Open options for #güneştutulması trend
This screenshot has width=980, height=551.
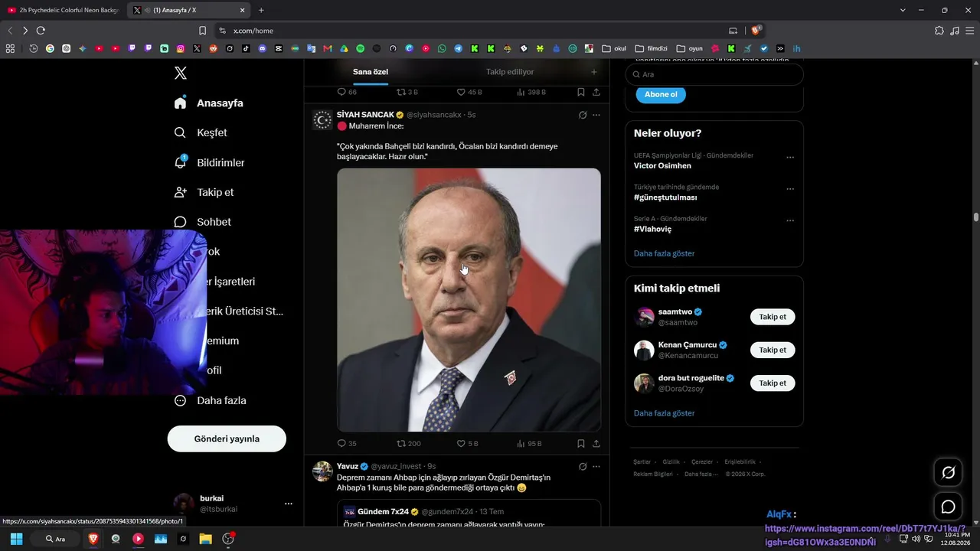coord(790,189)
